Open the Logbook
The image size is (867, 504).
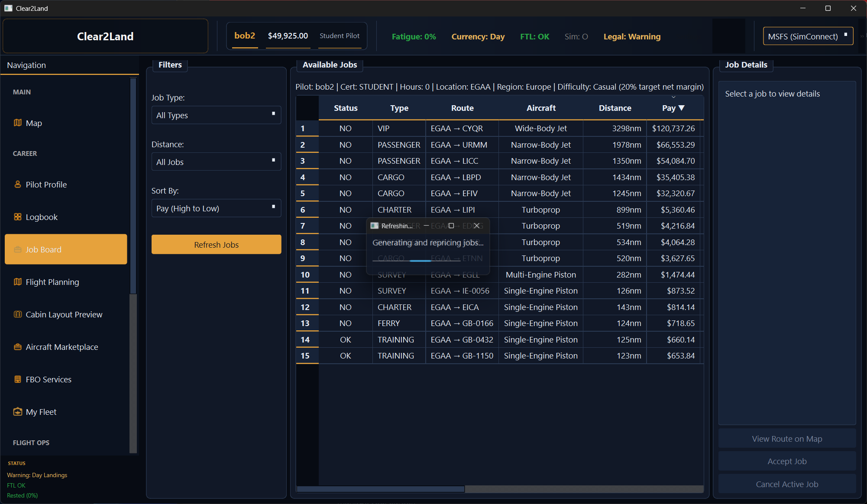coord(41,216)
